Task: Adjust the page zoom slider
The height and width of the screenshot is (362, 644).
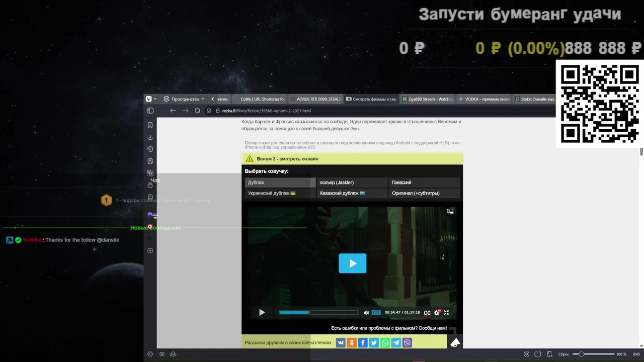Action: [593, 354]
